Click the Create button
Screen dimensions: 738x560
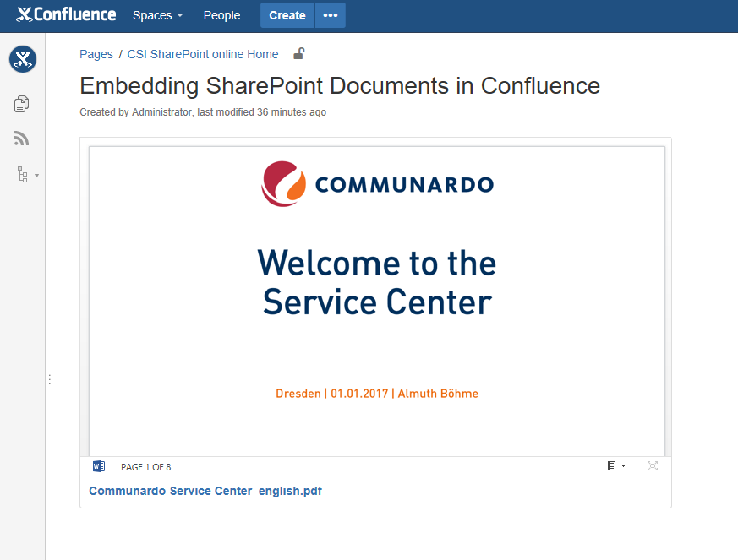click(x=287, y=15)
